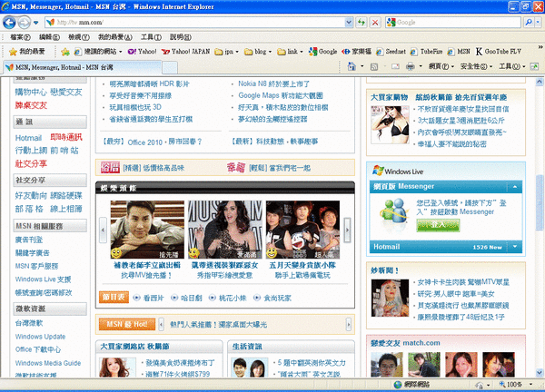Click the page vertical scrollbar thumb
The height and width of the screenshot is (392, 545).
pyautogui.click(x=539, y=202)
